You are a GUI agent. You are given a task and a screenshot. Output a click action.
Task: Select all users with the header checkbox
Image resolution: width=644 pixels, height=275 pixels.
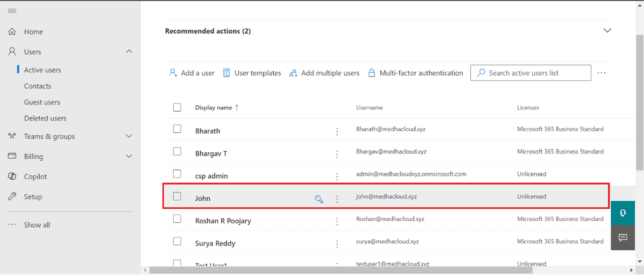177,107
